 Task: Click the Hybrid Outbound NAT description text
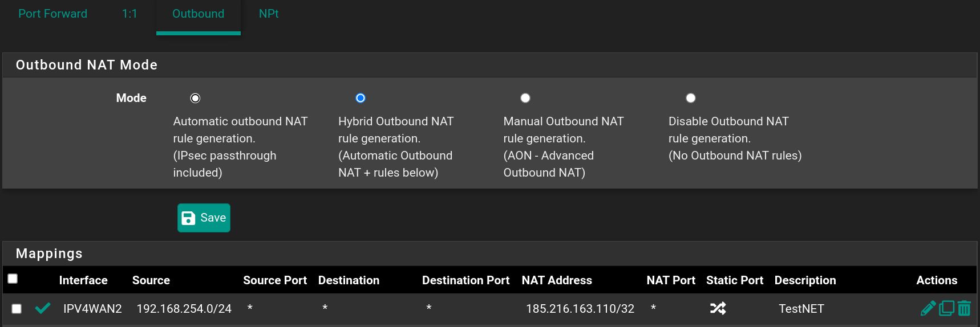[396, 147]
